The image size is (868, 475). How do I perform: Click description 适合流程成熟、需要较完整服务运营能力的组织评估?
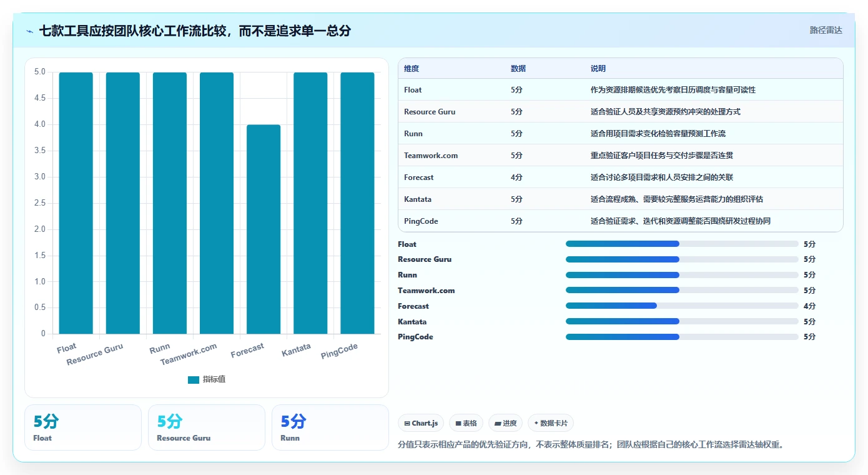tap(677, 199)
